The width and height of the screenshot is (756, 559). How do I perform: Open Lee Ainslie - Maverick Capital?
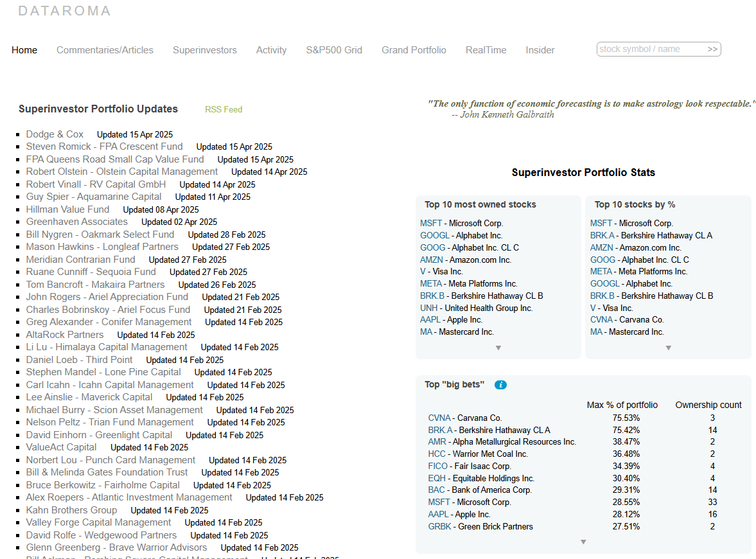(x=89, y=397)
